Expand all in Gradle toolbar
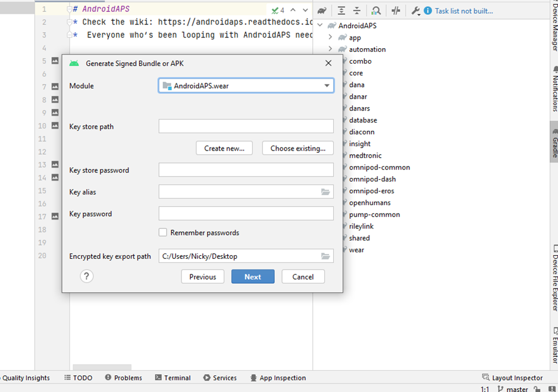The height and width of the screenshot is (392, 558). pos(341,11)
